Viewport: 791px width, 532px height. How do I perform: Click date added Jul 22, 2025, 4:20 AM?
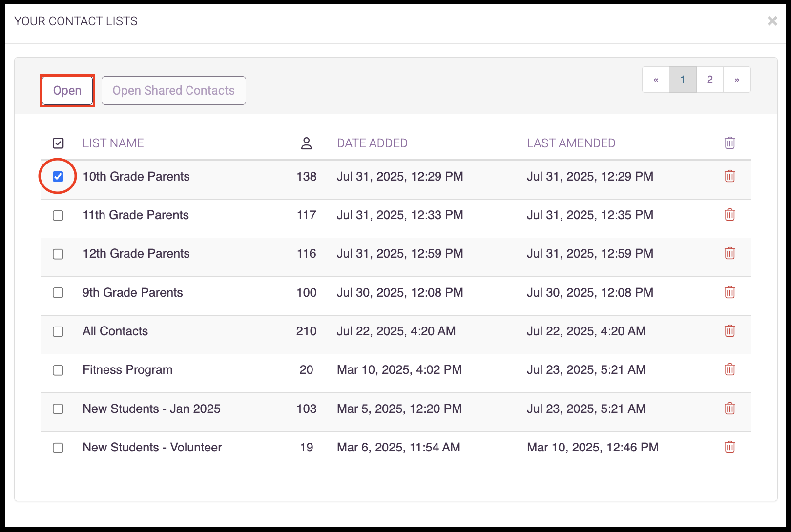click(396, 331)
